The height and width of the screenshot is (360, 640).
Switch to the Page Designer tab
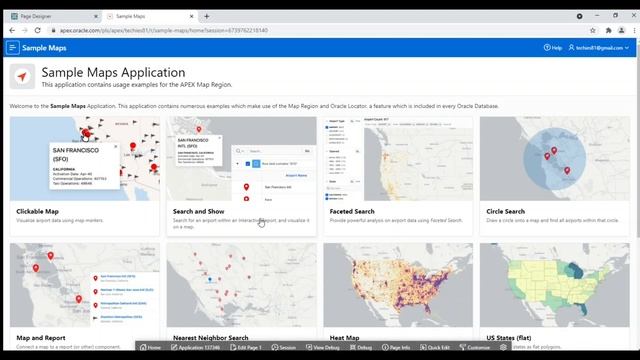tap(53, 16)
